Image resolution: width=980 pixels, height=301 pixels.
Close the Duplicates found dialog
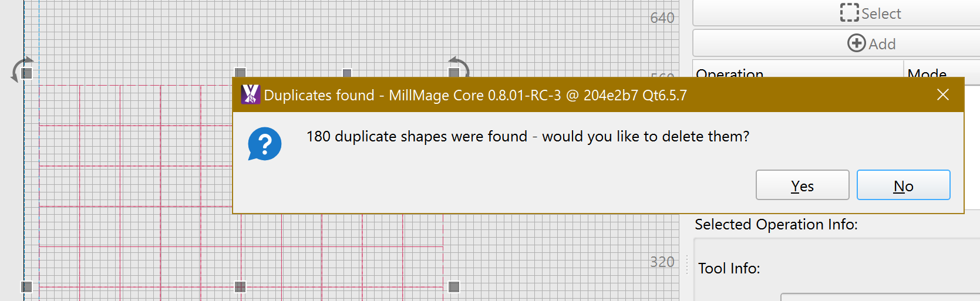[x=943, y=94]
